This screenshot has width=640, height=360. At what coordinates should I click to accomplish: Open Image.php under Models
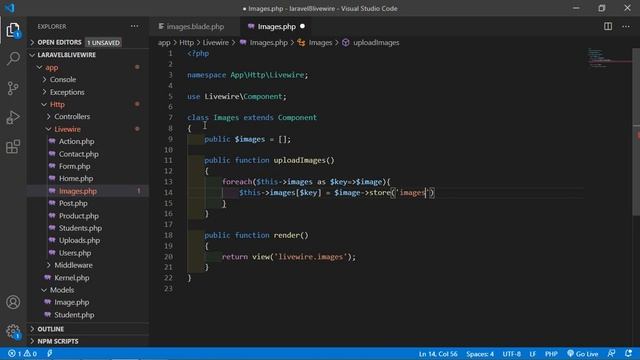(x=88, y=302)
